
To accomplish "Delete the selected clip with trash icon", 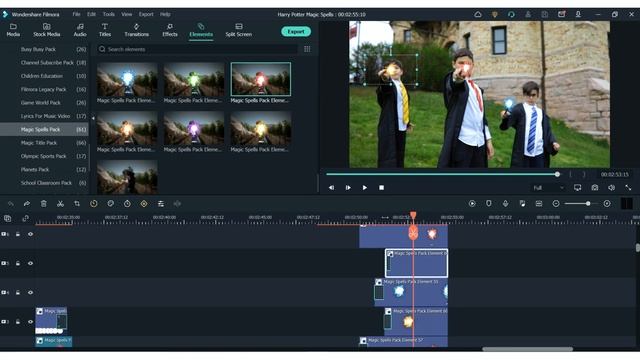I will (44, 204).
